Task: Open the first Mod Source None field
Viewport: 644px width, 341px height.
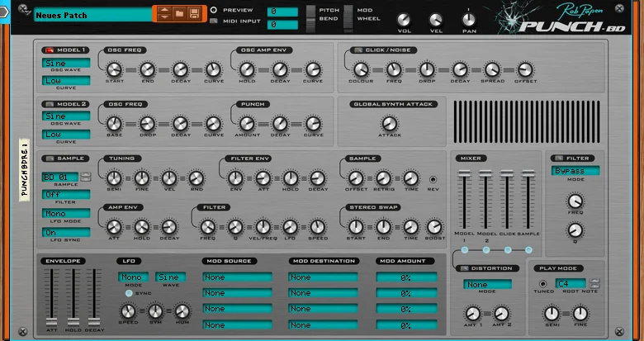Action: pyautogui.click(x=238, y=277)
